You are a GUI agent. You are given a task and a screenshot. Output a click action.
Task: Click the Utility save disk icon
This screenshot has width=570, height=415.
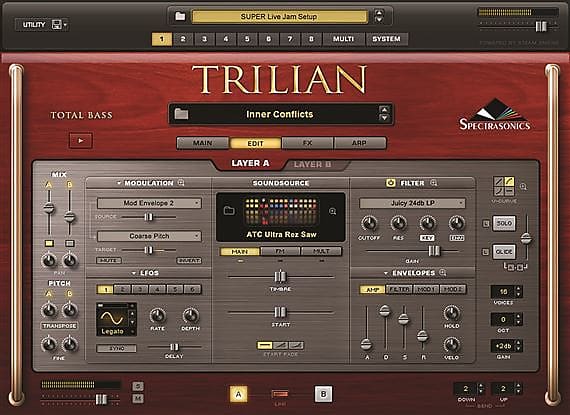coord(57,25)
